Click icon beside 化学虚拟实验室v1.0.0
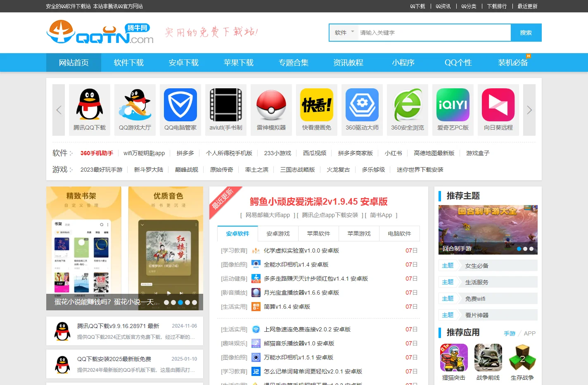 tap(256, 250)
